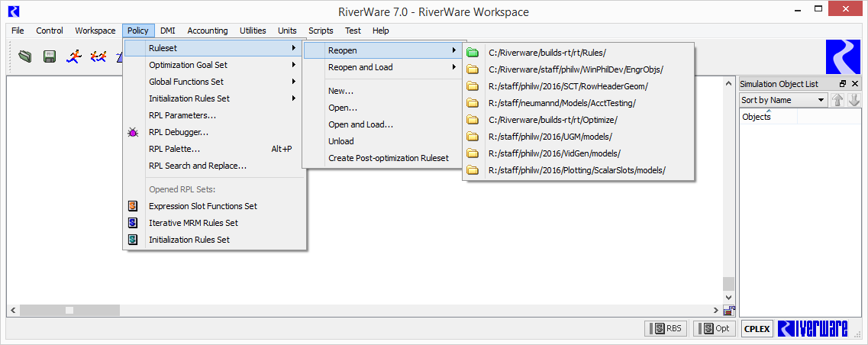The height and width of the screenshot is (345, 868).
Task: Undock the Simulation Object List panel
Action: coord(843,84)
